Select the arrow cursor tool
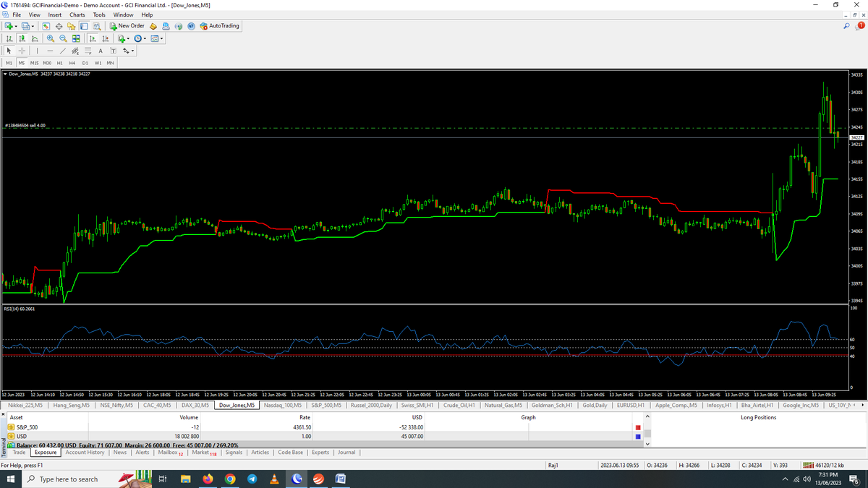Viewport: 868px width, 488px height. point(9,51)
